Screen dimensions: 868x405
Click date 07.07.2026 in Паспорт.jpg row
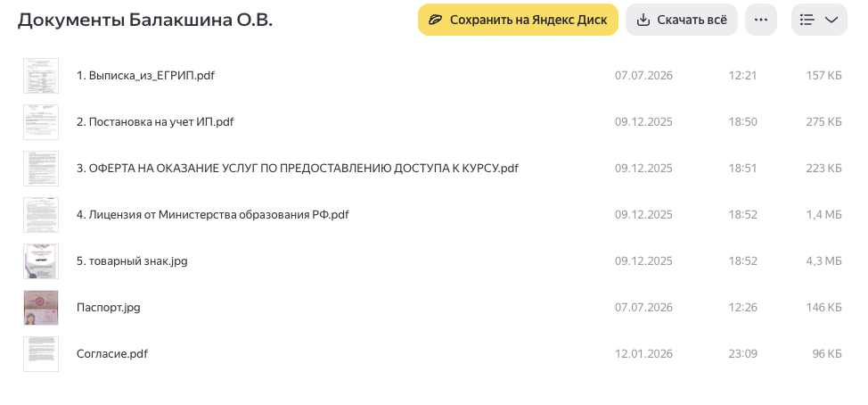643,308
